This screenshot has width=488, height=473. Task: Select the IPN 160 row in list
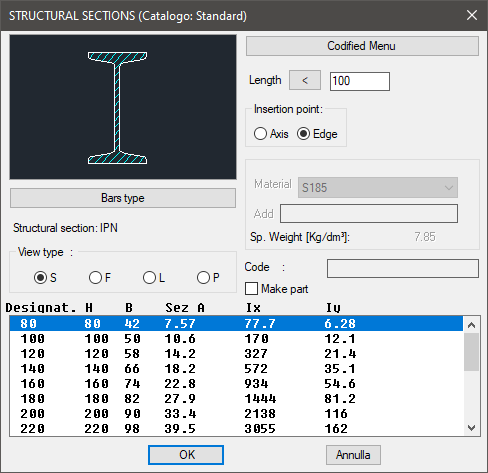coord(236,384)
